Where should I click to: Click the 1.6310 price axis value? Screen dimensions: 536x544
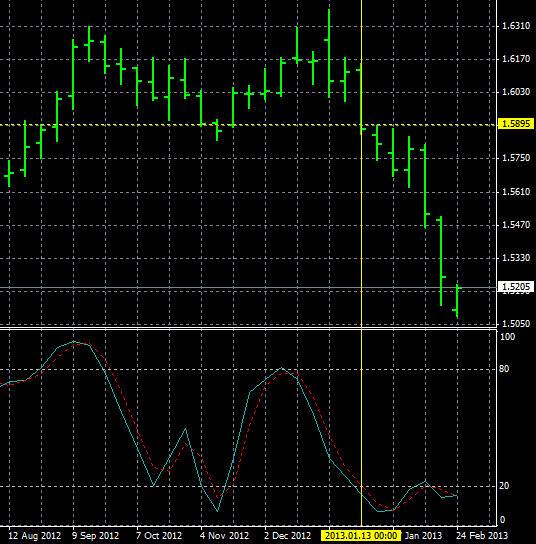pyautogui.click(x=516, y=26)
